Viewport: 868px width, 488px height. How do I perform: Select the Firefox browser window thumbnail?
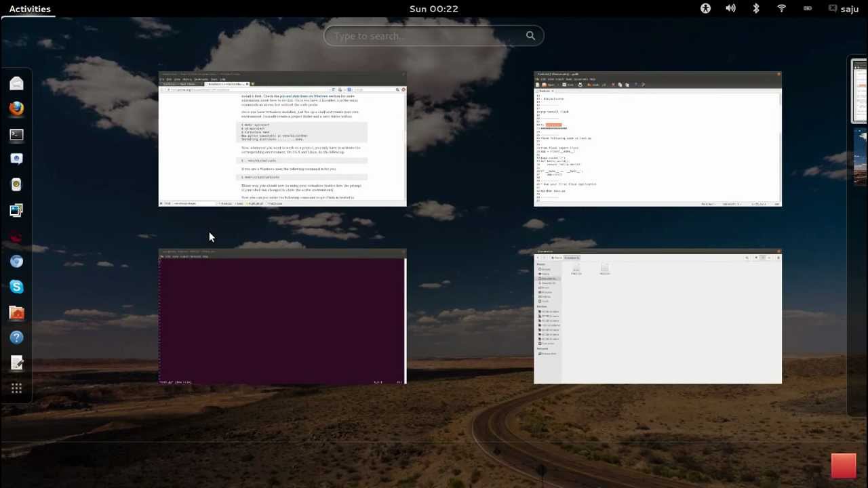(x=282, y=139)
